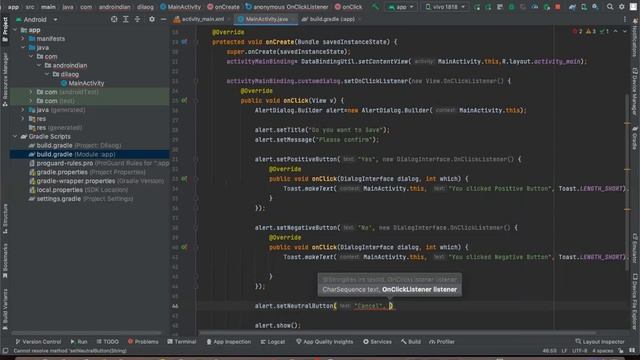
Task: Switch to MainActivity.java tab
Action: pyautogui.click(x=266, y=19)
